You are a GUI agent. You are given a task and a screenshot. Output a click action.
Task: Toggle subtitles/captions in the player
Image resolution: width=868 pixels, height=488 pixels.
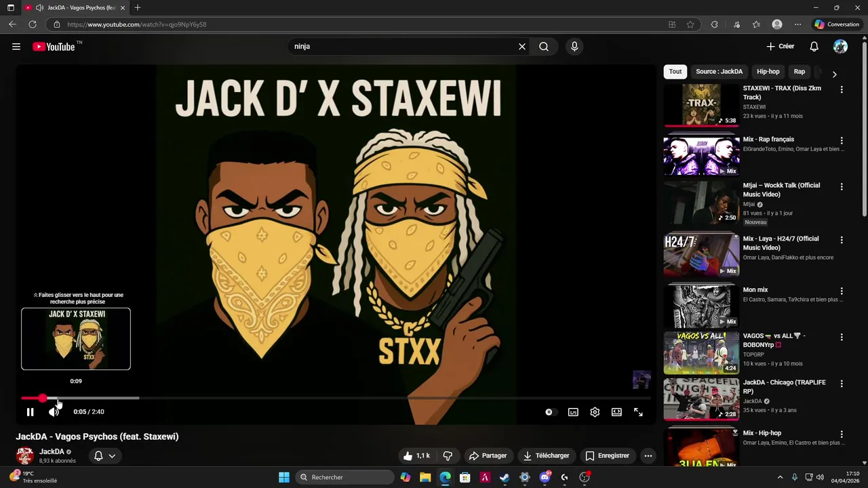click(573, 412)
